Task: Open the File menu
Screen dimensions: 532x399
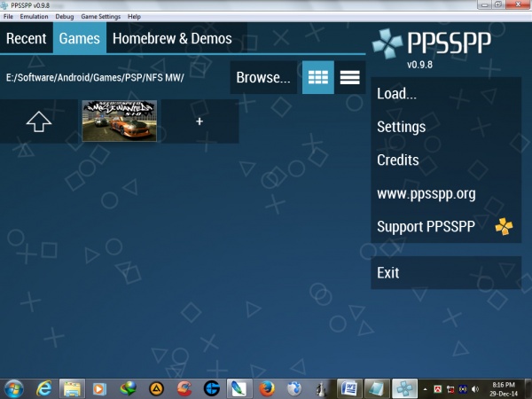Action: coord(8,16)
